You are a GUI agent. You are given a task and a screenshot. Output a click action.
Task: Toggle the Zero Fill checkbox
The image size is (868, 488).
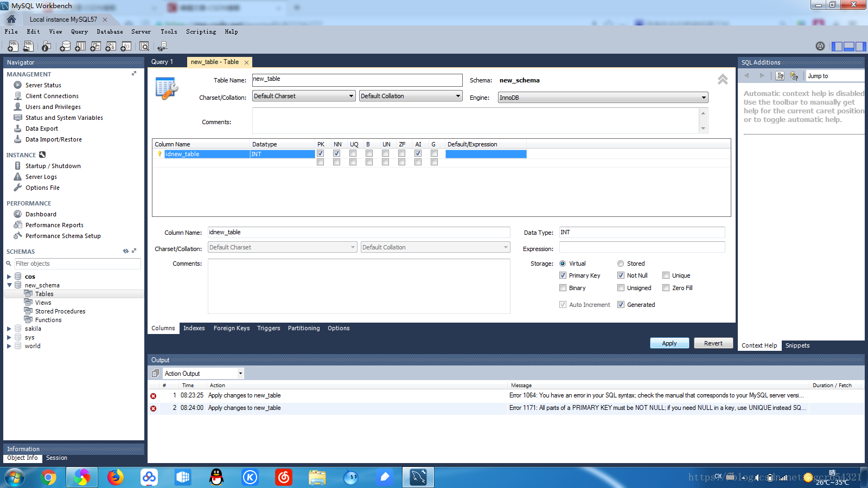(x=666, y=288)
